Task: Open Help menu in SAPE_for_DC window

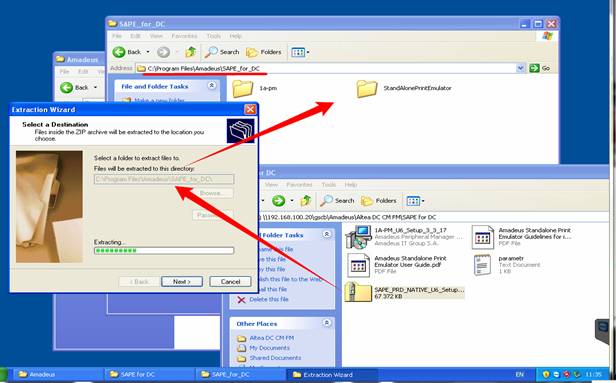Action: click(x=235, y=36)
